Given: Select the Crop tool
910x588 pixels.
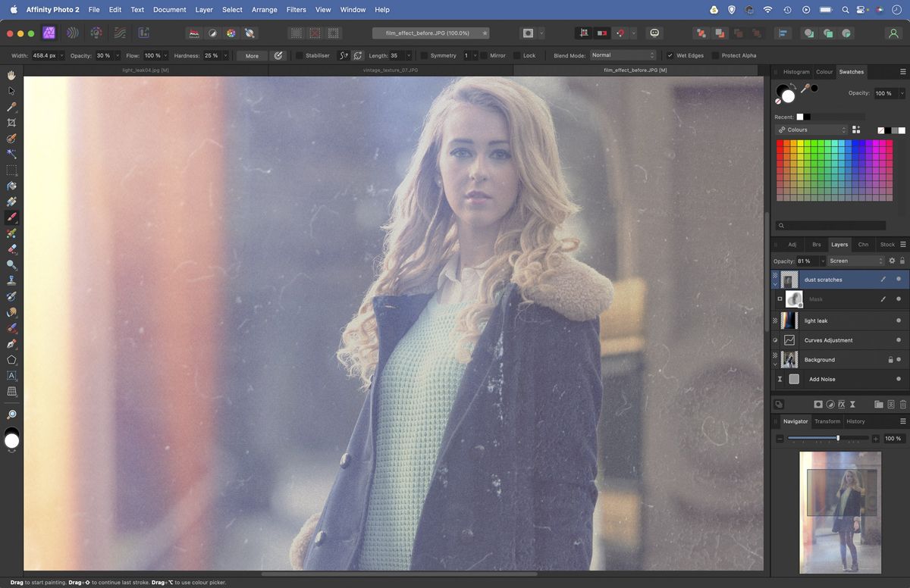Looking at the screenshot, I should coord(11,122).
